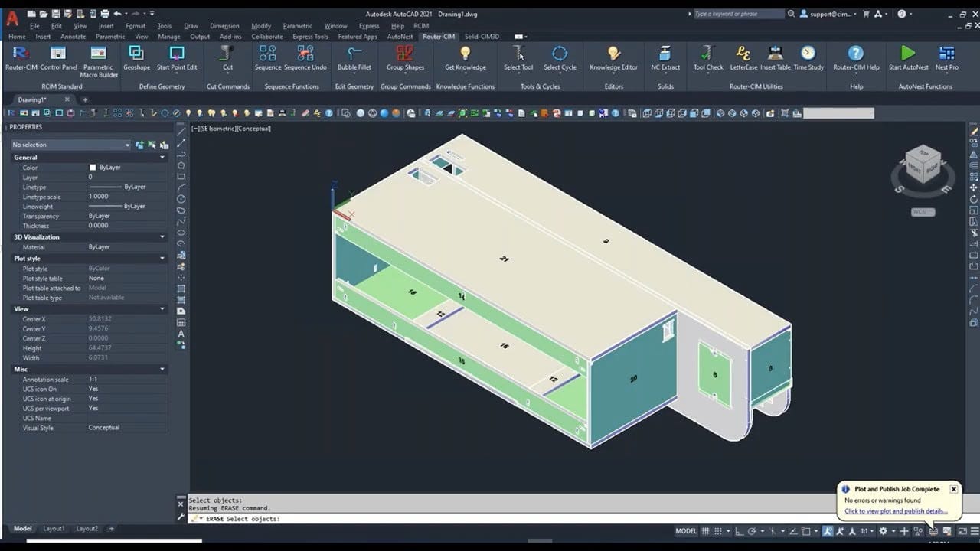Click the ViewCube in the viewport
The image size is (980, 551).
[x=923, y=165]
